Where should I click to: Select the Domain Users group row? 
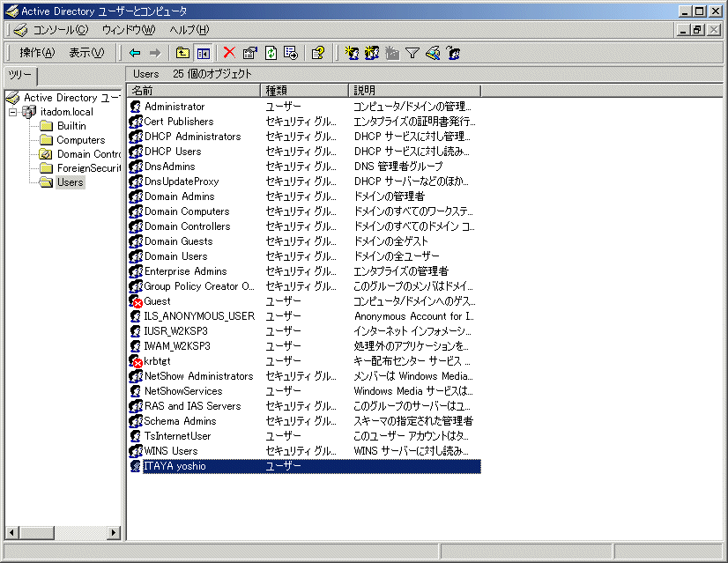point(305,256)
